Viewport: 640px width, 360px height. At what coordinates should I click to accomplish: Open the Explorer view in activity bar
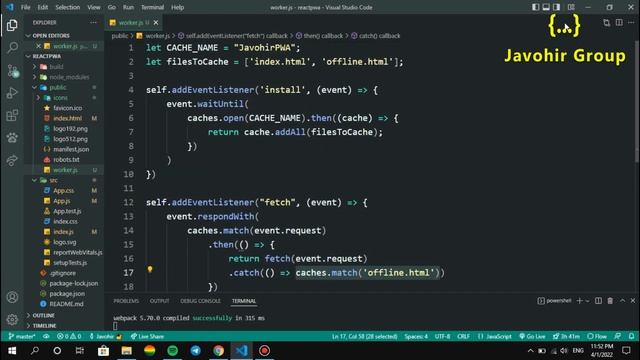pyautogui.click(x=12, y=25)
